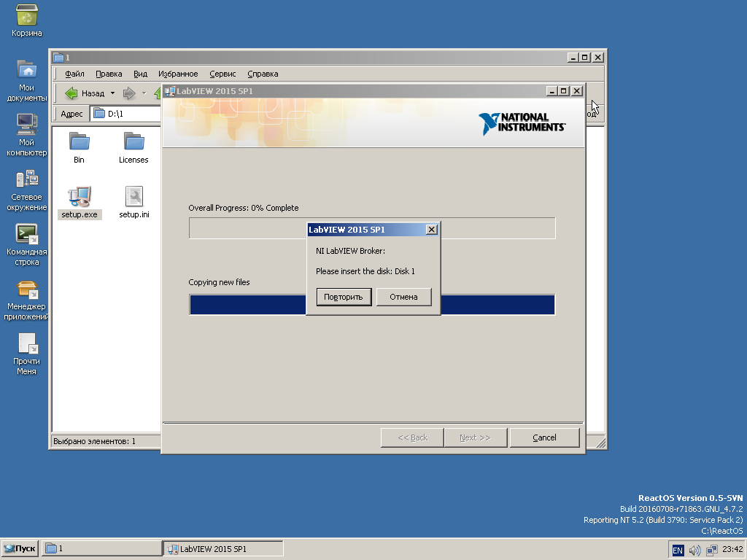Open the Файл menu
Viewport: 747px width, 560px height.
[74, 74]
